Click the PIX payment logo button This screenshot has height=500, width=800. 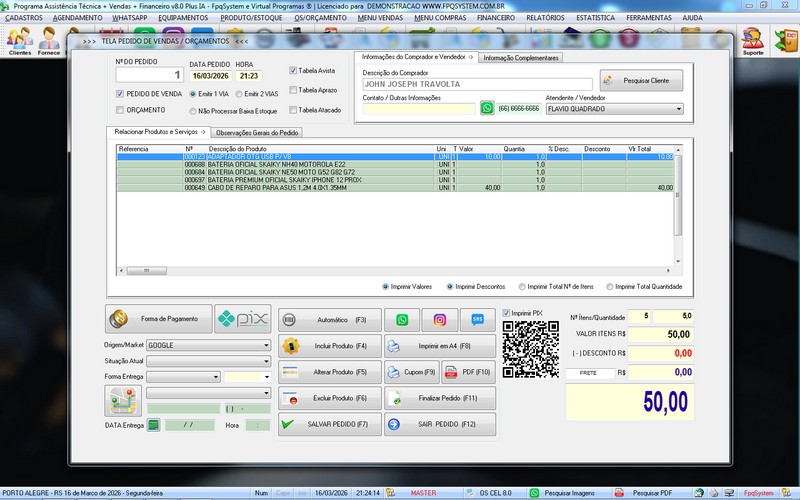tap(243, 319)
